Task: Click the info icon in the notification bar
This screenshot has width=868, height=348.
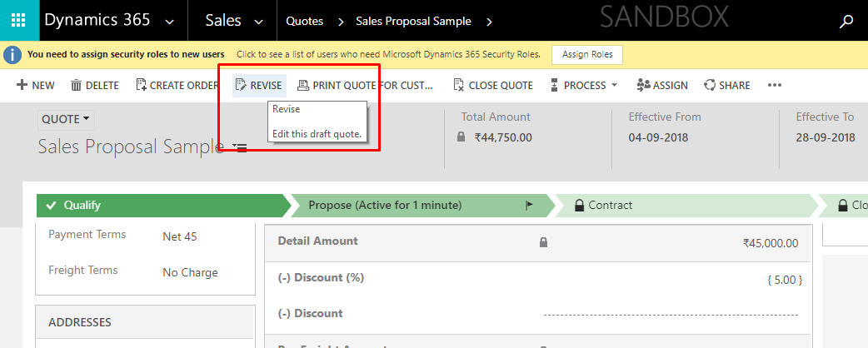Action: tap(12, 54)
